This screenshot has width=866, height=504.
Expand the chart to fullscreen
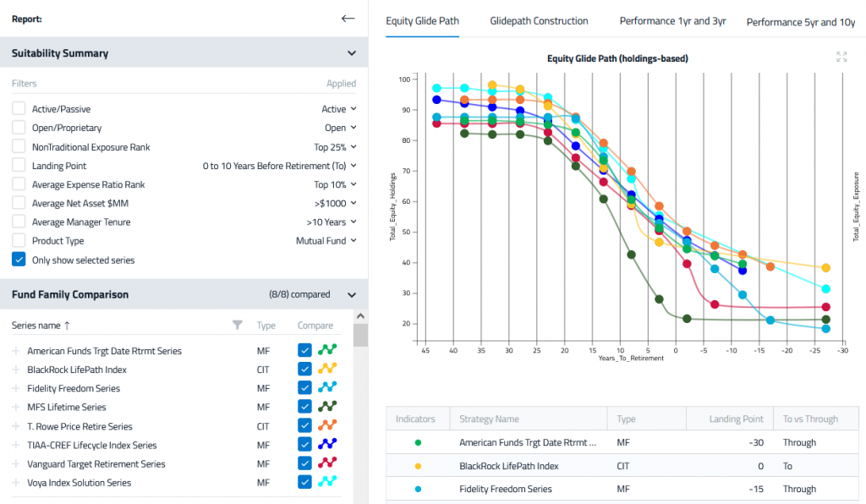point(841,57)
